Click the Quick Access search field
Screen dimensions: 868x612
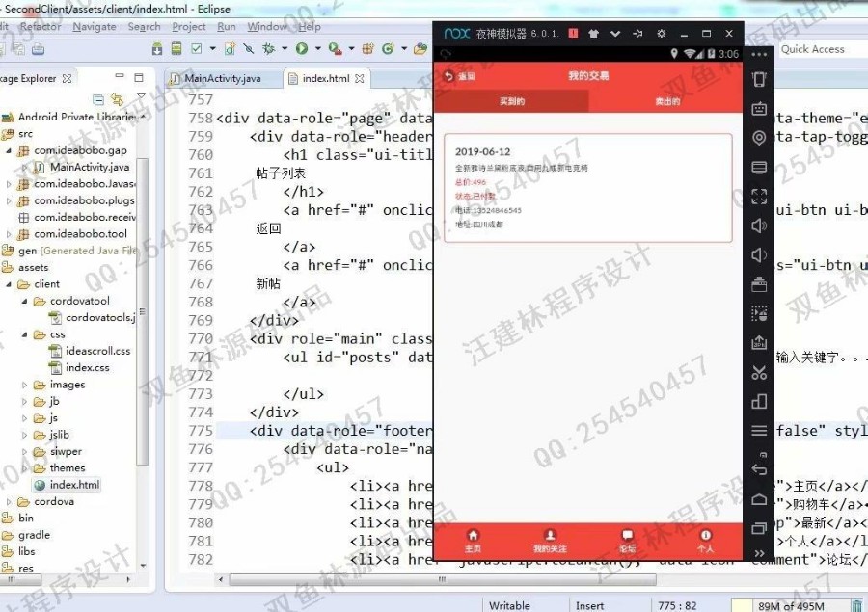(824, 49)
